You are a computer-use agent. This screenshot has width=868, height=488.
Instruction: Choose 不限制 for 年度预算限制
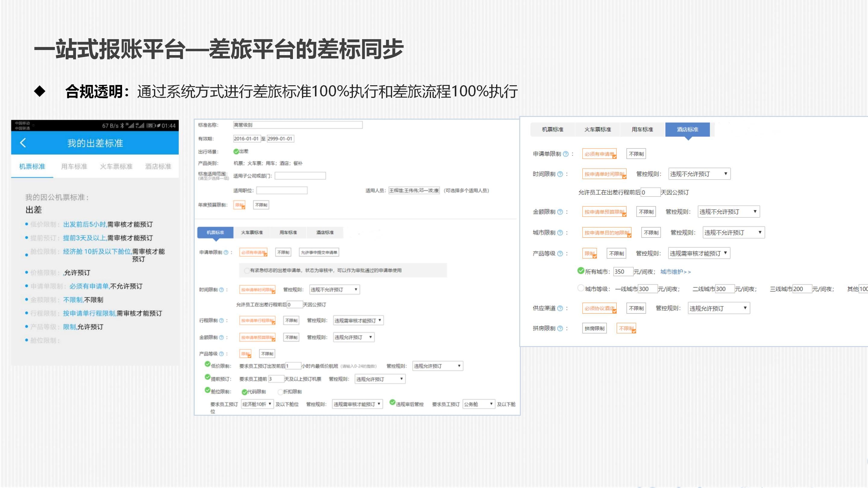coord(261,205)
